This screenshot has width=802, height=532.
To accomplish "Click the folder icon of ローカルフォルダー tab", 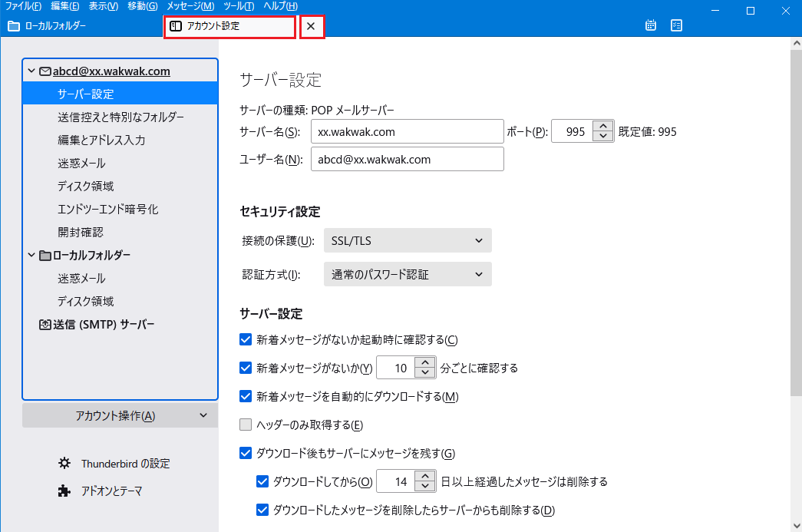I will coord(14,26).
